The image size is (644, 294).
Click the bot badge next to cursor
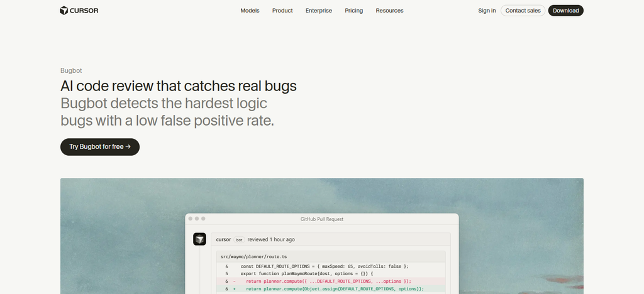click(239, 239)
